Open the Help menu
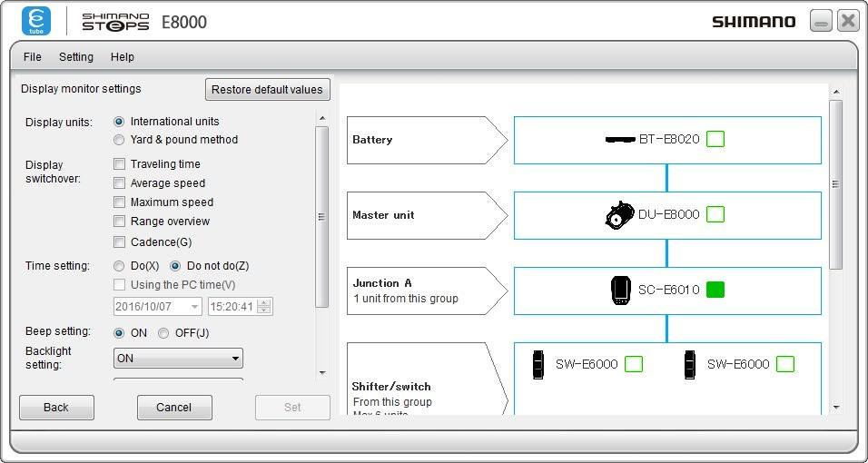The width and height of the screenshot is (868, 463). 122,57
